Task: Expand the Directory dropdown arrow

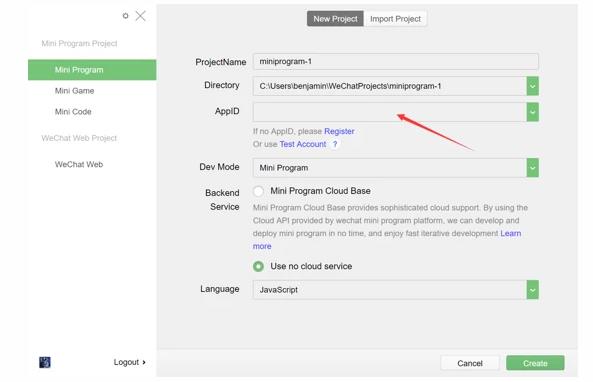Action: tap(532, 86)
